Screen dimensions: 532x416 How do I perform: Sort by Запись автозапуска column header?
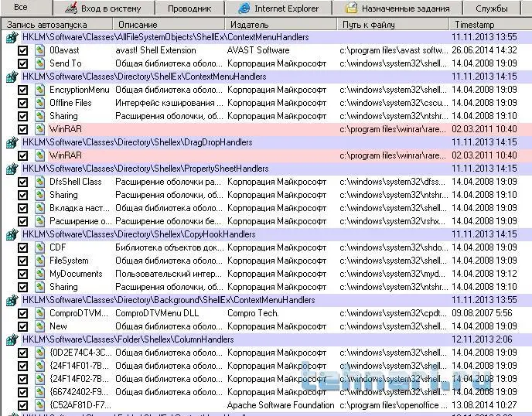(x=56, y=25)
